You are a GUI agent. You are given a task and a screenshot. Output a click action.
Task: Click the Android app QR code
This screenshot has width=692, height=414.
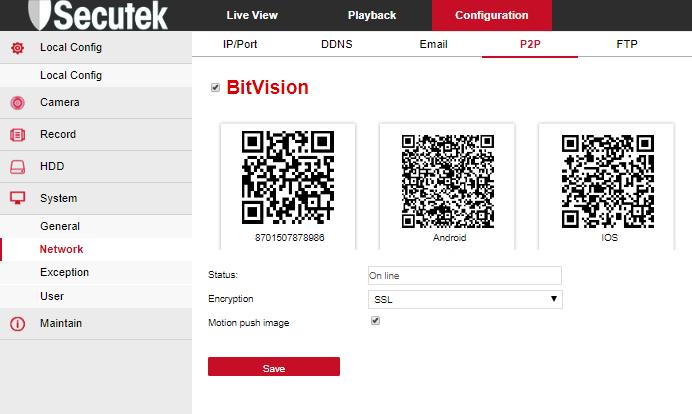448,181
